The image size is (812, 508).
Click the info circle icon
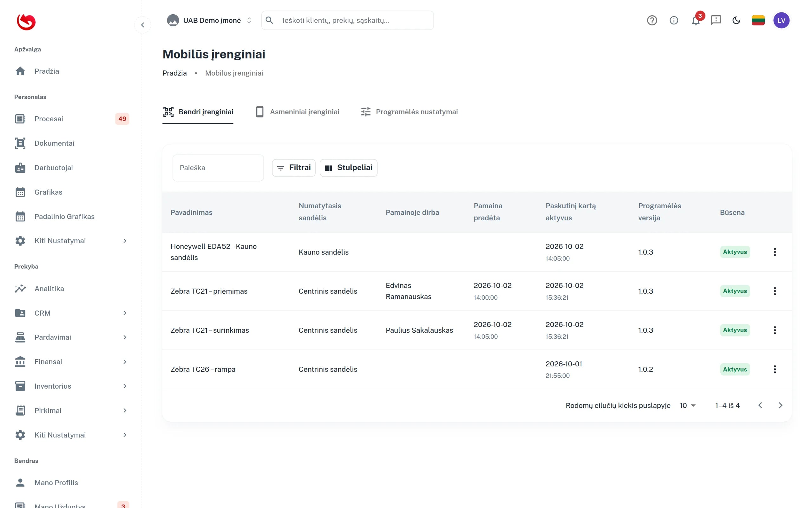pyautogui.click(x=673, y=21)
